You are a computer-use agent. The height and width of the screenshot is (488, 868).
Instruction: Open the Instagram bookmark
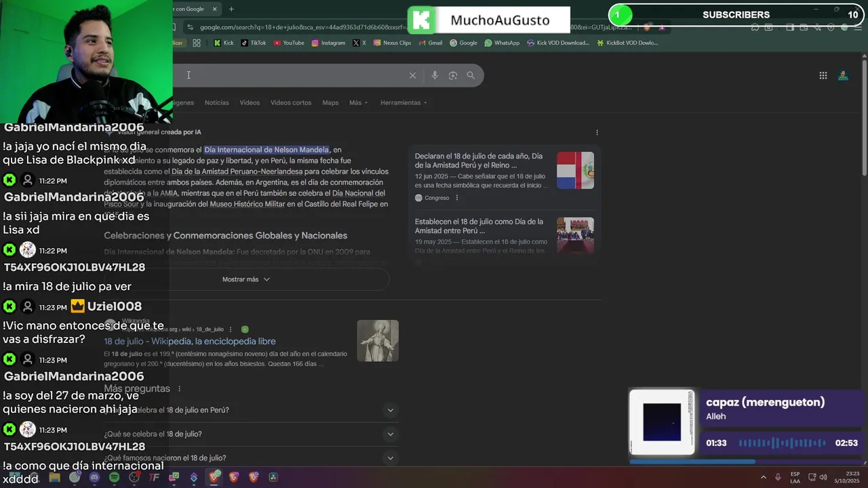328,43
